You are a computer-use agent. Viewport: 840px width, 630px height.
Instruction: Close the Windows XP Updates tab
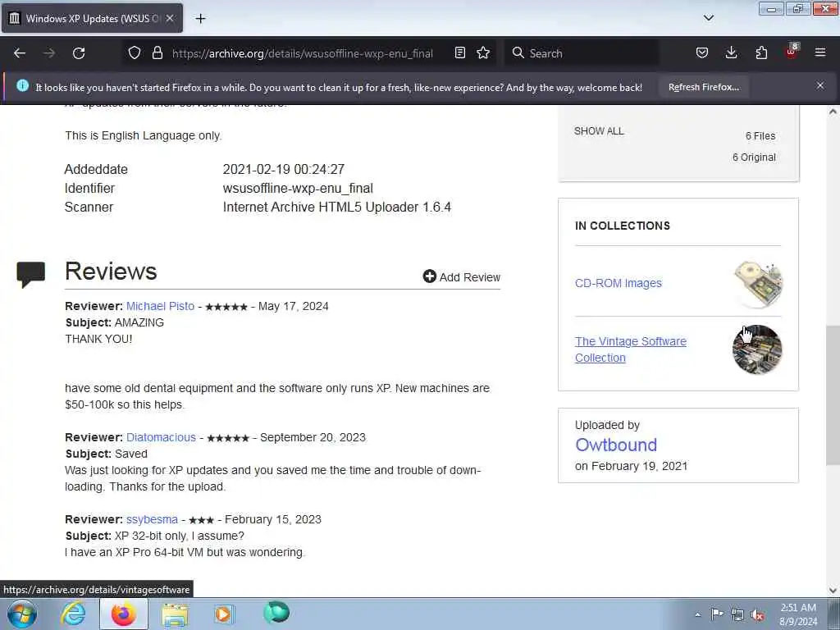pos(169,18)
